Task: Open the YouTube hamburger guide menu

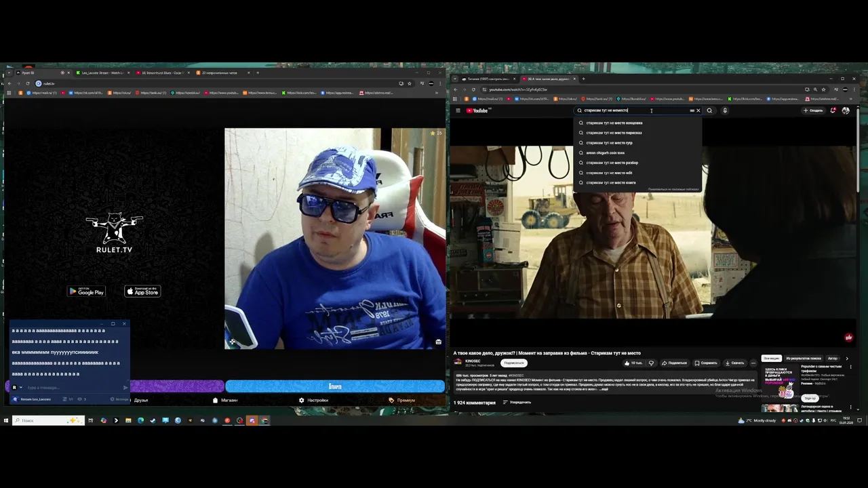Action: click(x=458, y=110)
